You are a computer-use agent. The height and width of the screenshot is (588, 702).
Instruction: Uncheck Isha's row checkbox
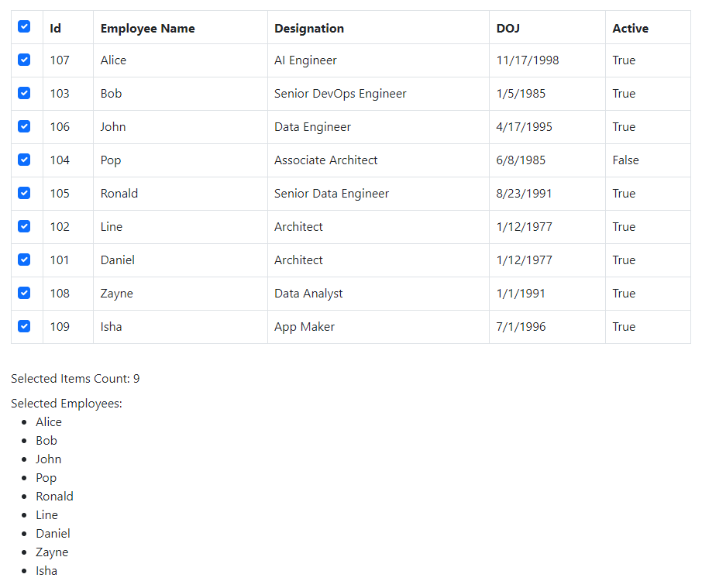(24, 325)
